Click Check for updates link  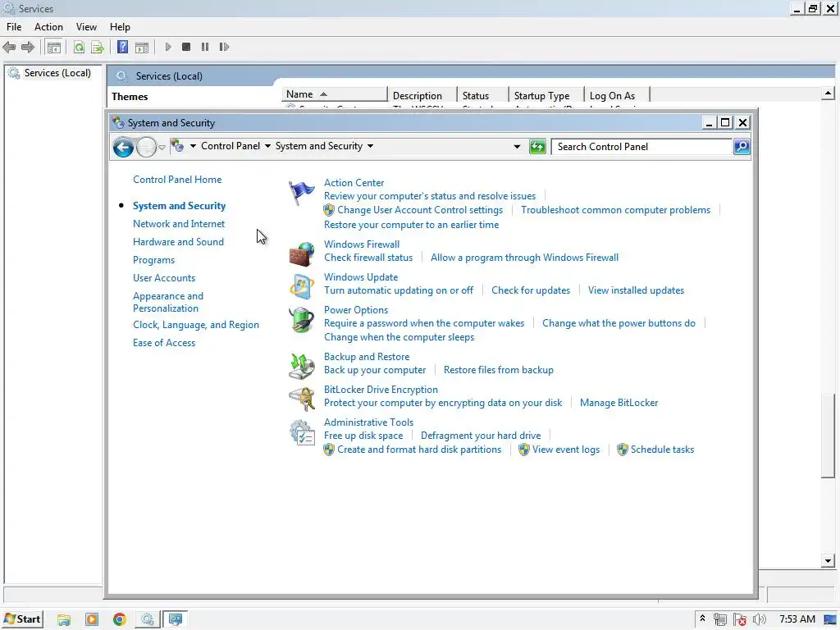coord(531,290)
